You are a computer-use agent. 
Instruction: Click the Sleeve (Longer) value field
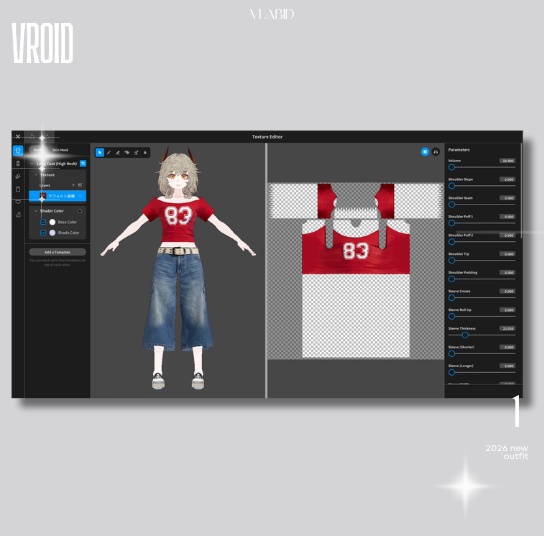click(x=508, y=366)
